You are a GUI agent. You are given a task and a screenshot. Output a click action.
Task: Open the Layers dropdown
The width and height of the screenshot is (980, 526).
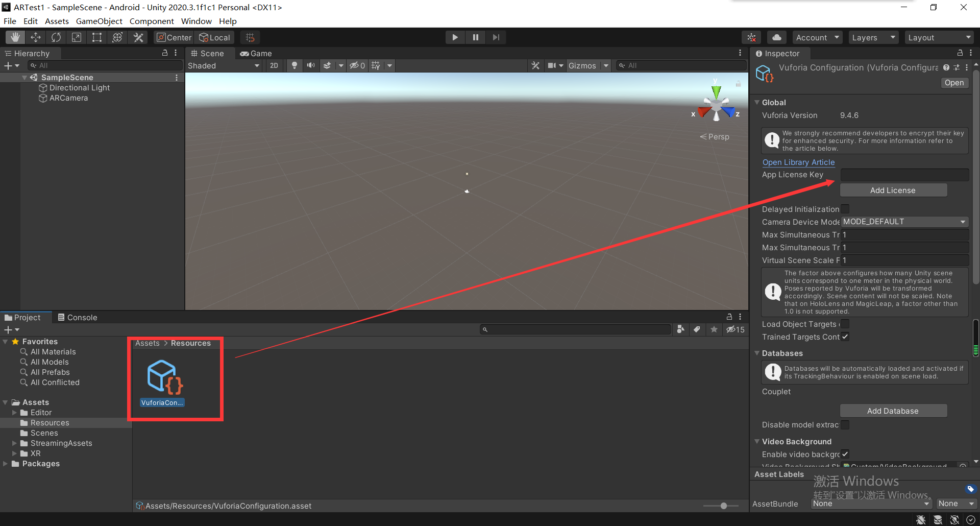(873, 37)
